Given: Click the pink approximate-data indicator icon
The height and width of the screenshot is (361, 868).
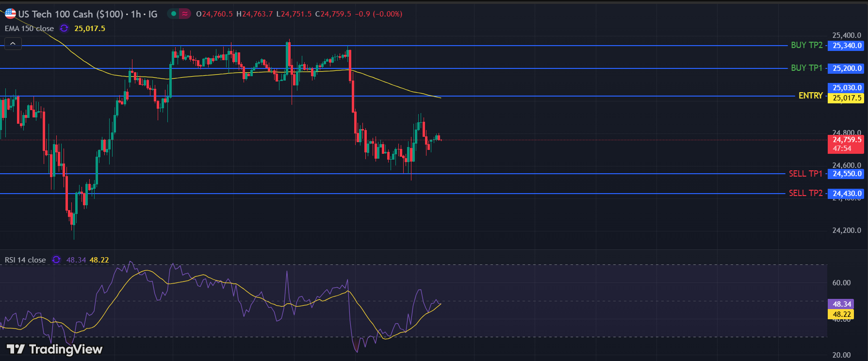Looking at the screenshot, I should coord(185,14).
